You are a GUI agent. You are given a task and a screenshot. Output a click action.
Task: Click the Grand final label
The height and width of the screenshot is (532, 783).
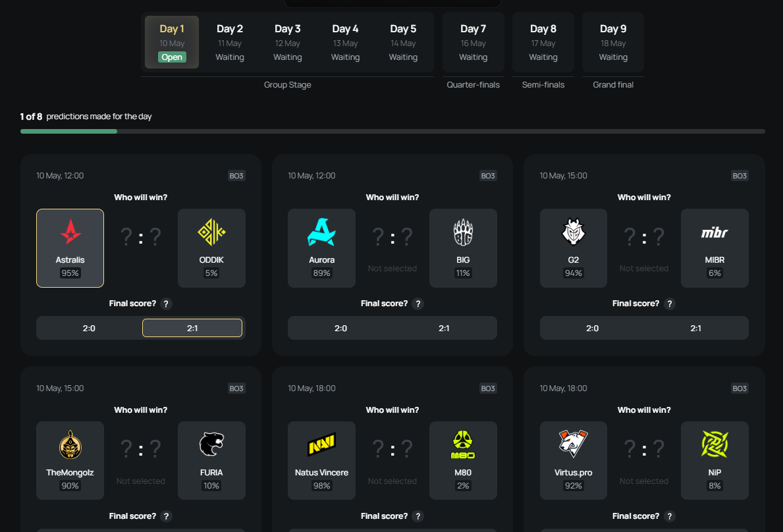(613, 85)
